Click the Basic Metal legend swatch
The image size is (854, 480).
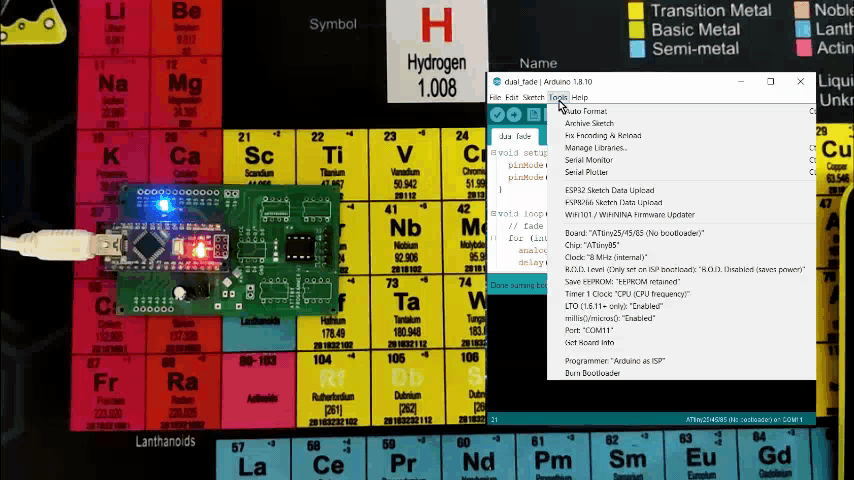[636, 30]
